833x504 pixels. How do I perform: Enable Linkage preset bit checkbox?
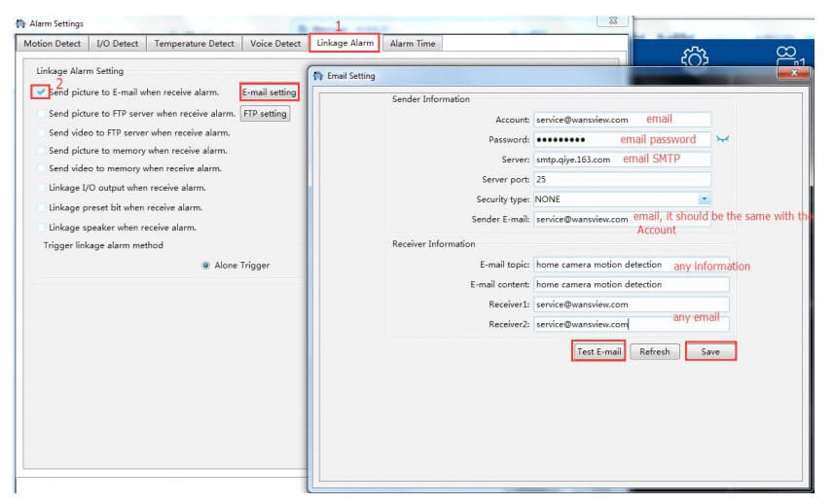(x=40, y=207)
